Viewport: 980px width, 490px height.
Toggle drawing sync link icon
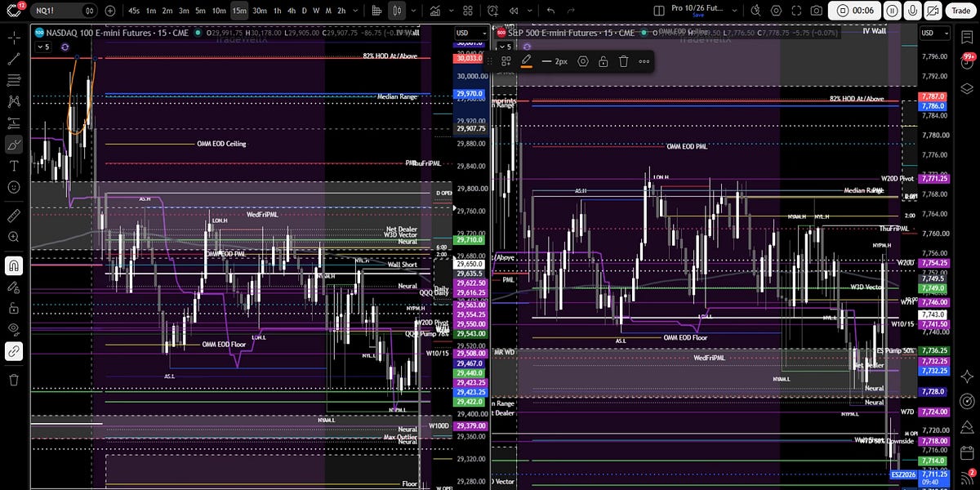click(x=14, y=351)
